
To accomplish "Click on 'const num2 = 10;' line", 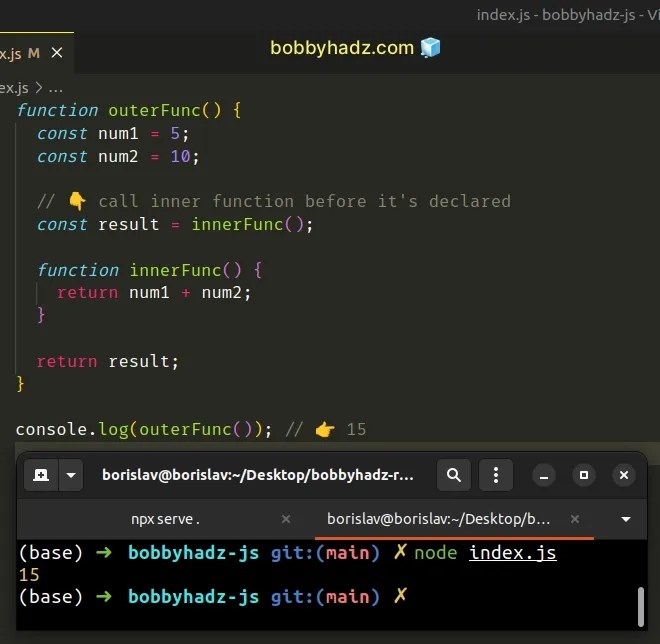I will (118, 157).
